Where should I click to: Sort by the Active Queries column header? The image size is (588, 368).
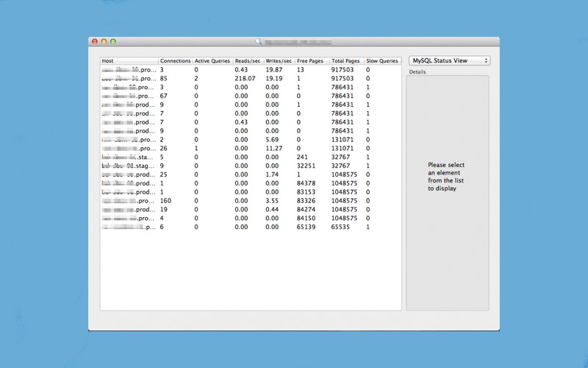coord(212,61)
